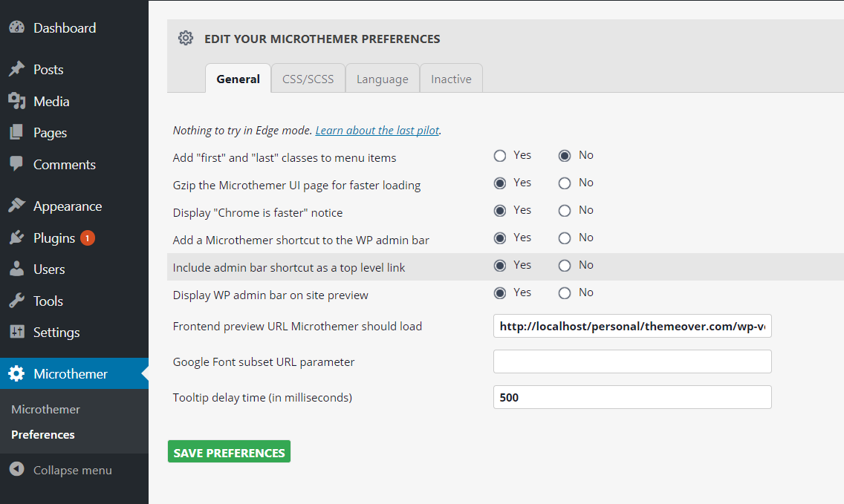The image size is (844, 504).
Task: Click the Dashboard gauge icon
Action: tap(16, 27)
